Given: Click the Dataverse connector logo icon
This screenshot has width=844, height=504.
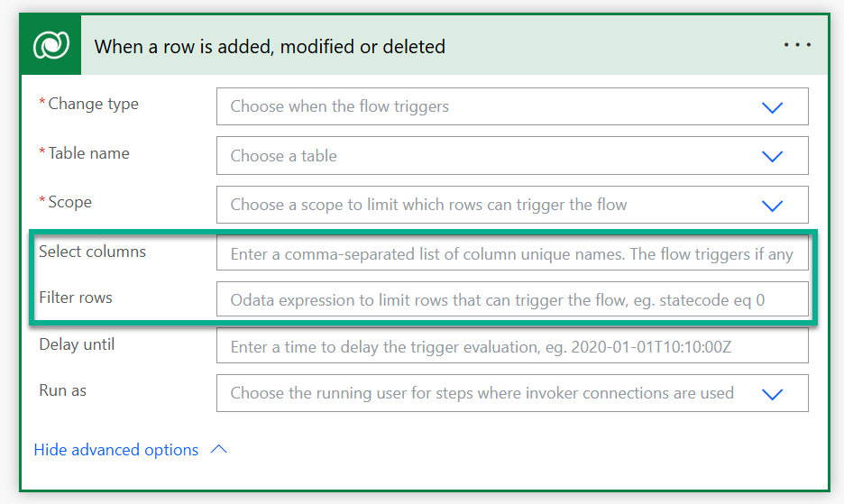Looking at the screenshot, I should pyautogui.click(x=51, y=45).
